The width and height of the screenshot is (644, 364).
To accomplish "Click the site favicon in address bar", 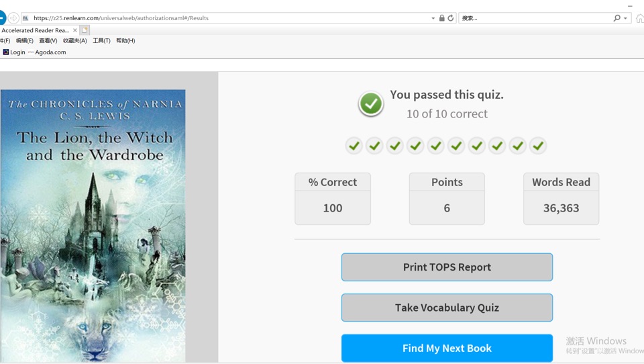I will (25, 18).
